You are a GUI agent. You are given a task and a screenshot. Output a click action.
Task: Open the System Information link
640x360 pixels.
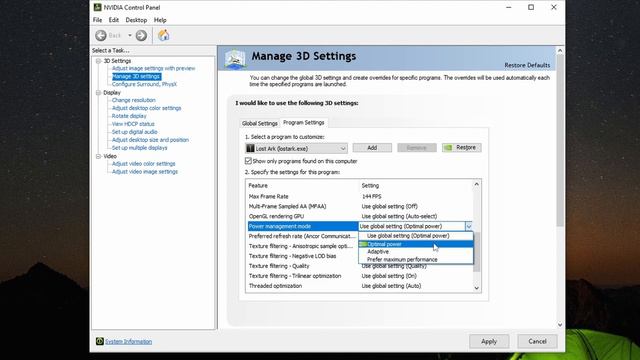(129, 342)
